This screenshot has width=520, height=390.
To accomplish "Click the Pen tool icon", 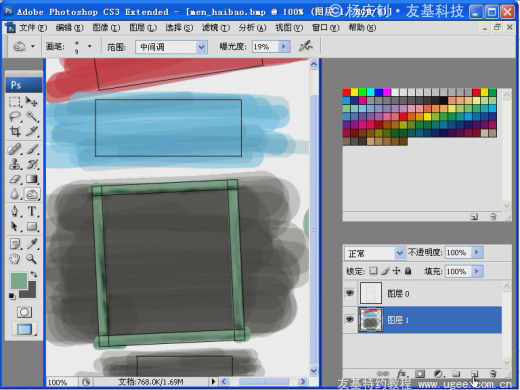I will [x=14, y=211].
